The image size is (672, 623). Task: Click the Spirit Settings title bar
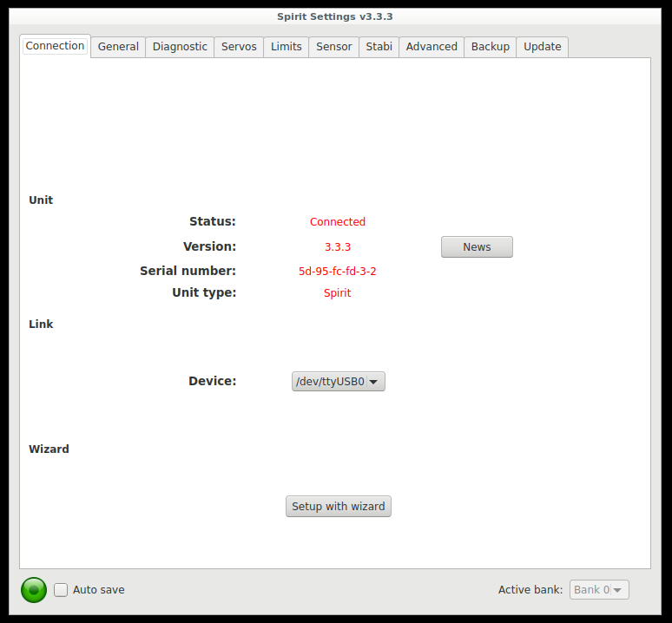pyautogui.click(x=335, y=16)
